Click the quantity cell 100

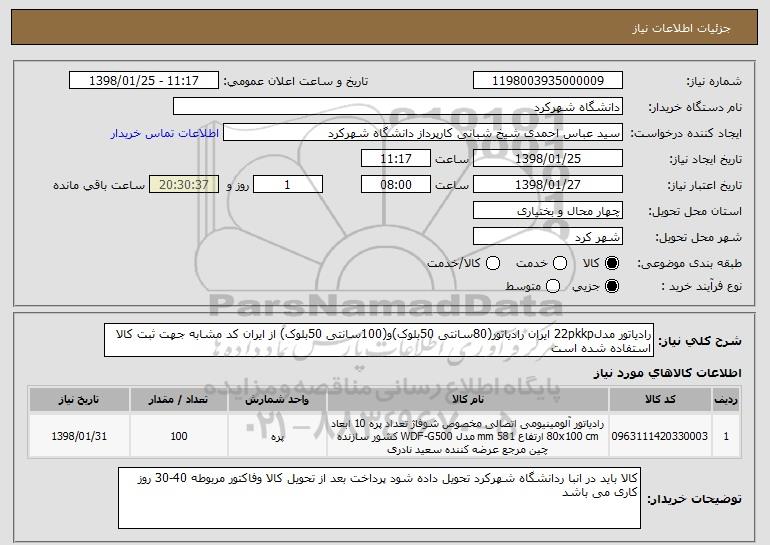pos(179,436)
